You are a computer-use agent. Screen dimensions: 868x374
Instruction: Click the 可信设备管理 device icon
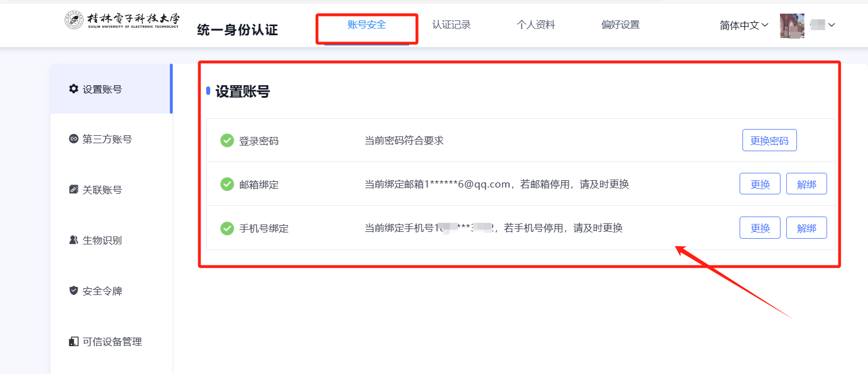tap(73, 342)
